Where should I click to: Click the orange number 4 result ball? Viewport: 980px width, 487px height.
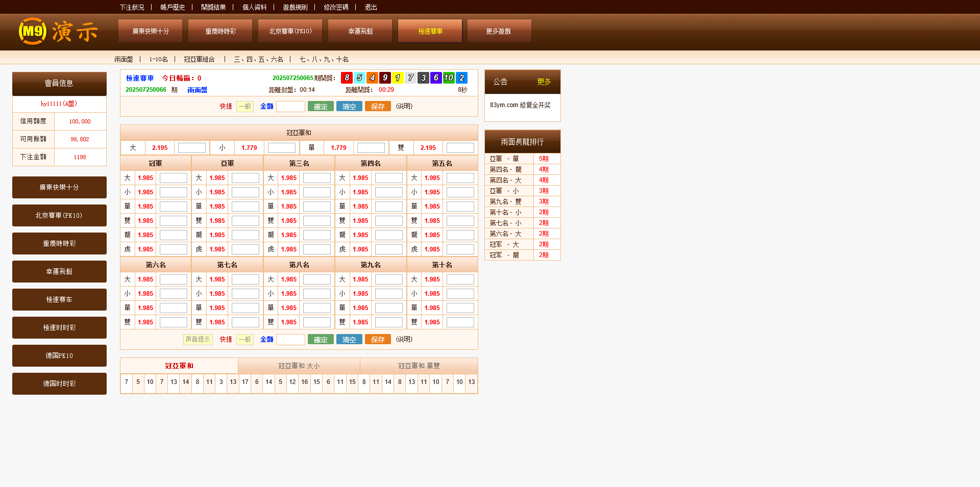372,78
